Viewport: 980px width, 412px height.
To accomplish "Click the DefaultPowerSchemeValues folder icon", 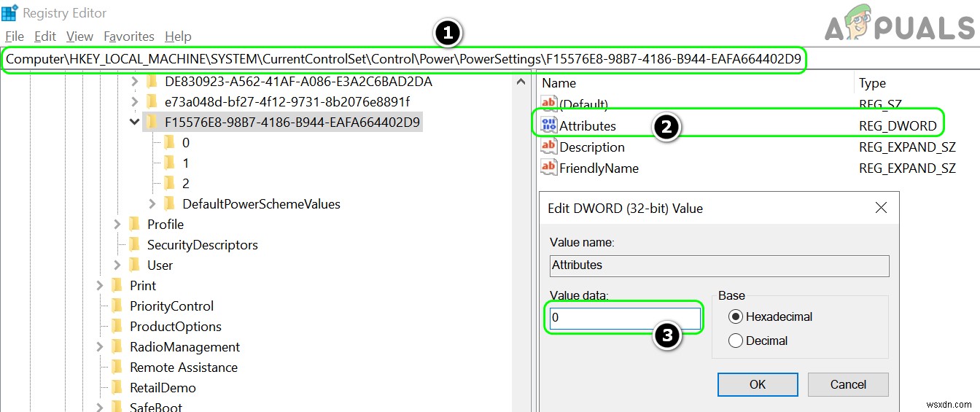I will pos(169,203).
